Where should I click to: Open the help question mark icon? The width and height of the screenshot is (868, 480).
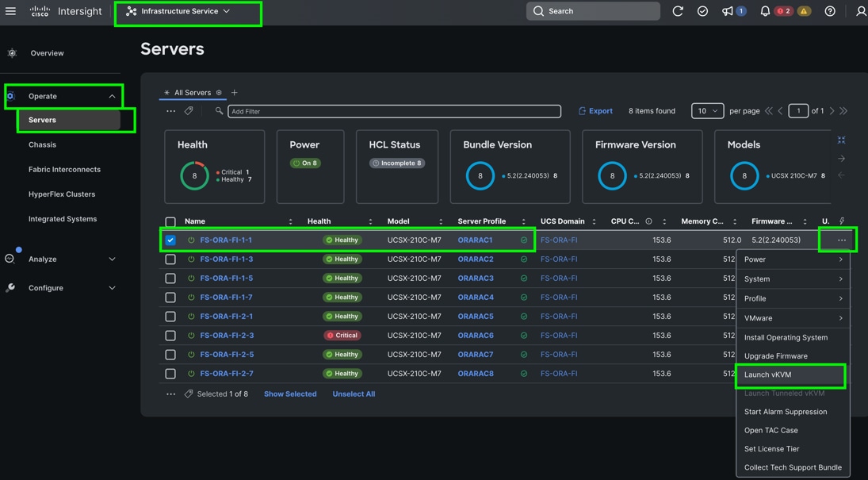point(830,11)
